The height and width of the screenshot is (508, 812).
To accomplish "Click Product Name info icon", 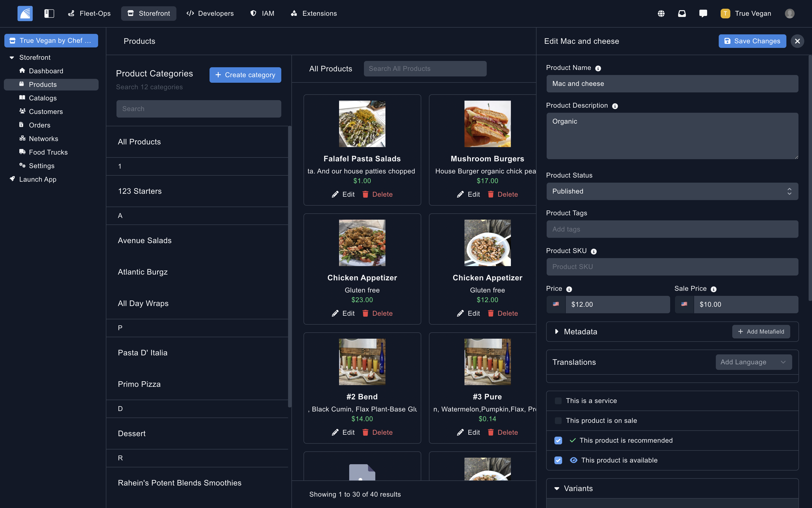I will tap(598, 68).
